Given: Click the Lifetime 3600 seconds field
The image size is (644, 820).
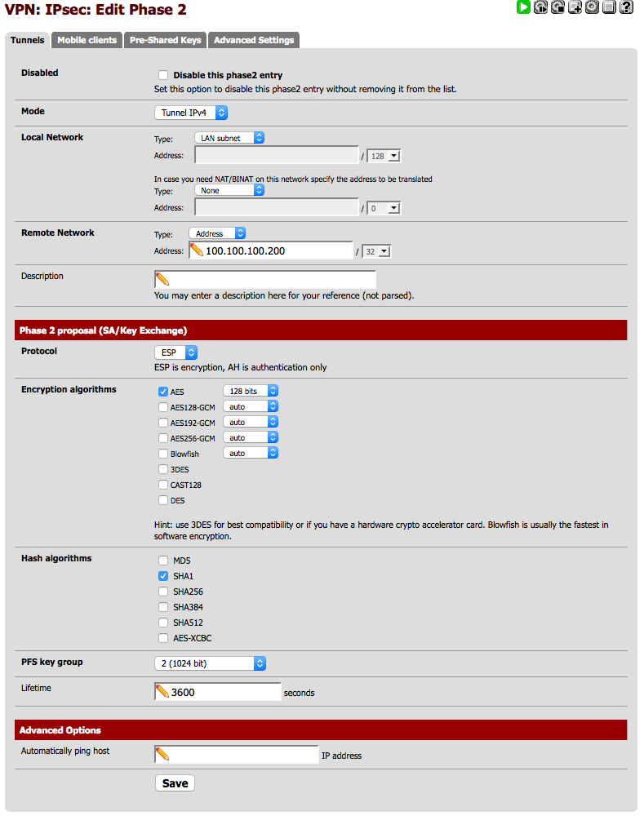Looking at the screenshot, I should point(218,692).
